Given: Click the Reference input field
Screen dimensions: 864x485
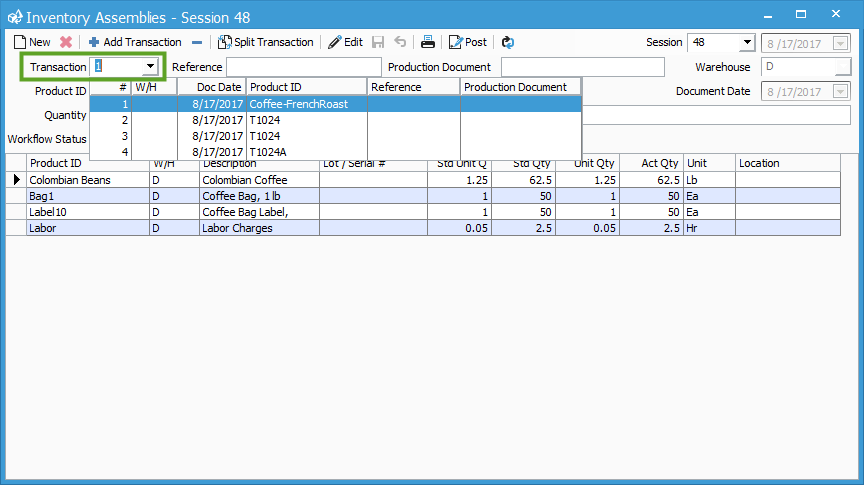Looking at the screenshot, I should tap(304, 67).
